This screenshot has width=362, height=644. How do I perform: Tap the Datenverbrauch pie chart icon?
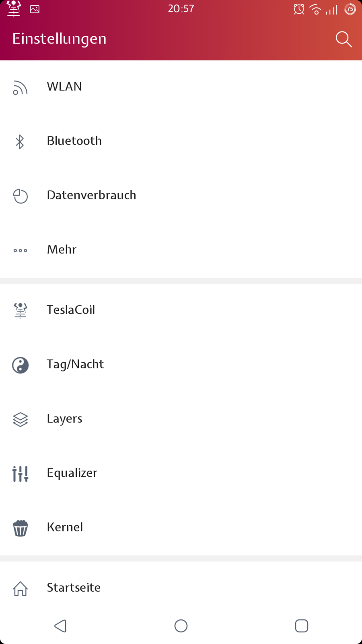tap(20, 196)
